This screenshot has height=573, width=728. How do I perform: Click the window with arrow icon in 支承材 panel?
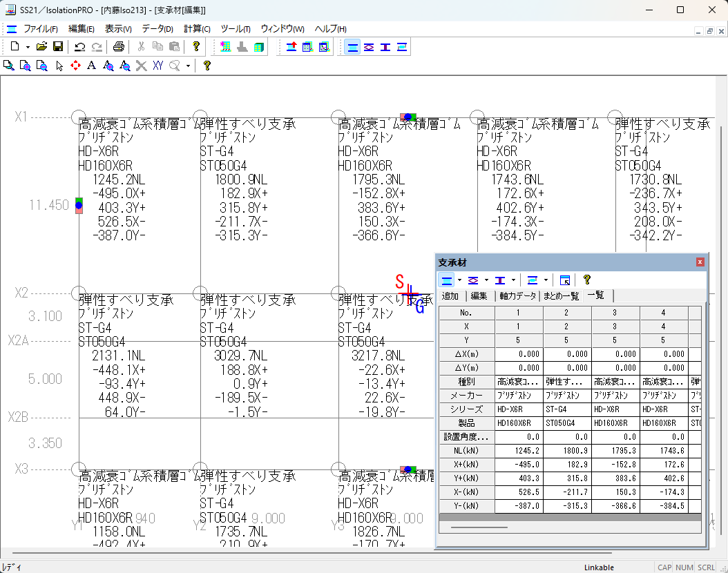click(x=565, y=280)
